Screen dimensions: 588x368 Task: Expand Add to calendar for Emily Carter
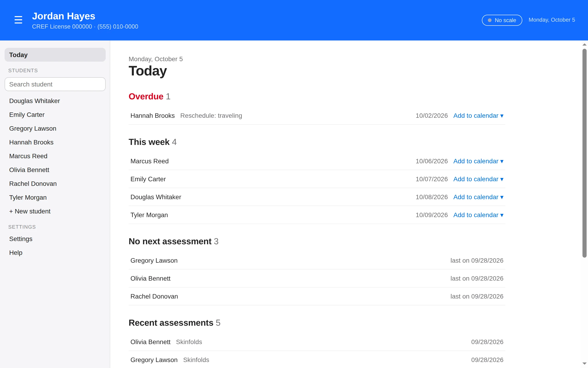(478, 179)
